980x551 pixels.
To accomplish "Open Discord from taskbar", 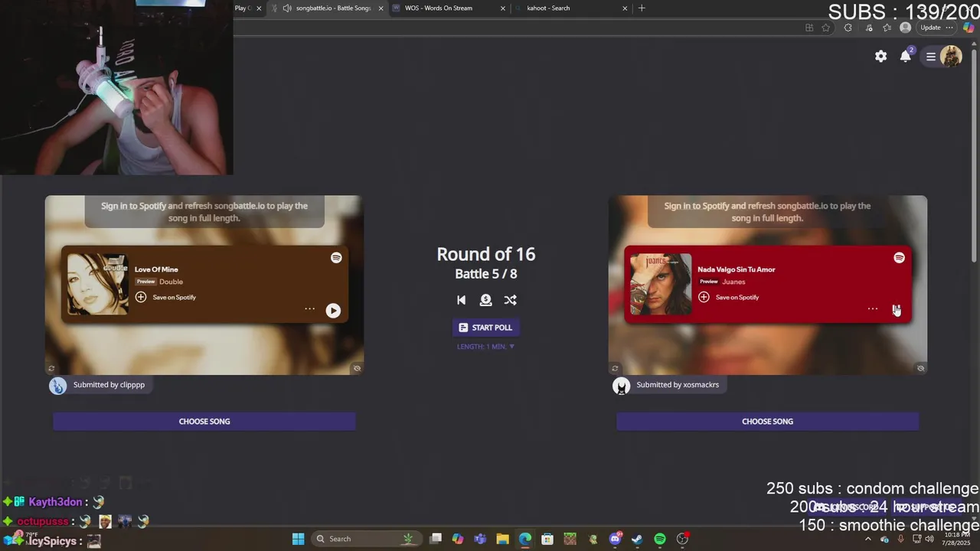I will point(615,539).
